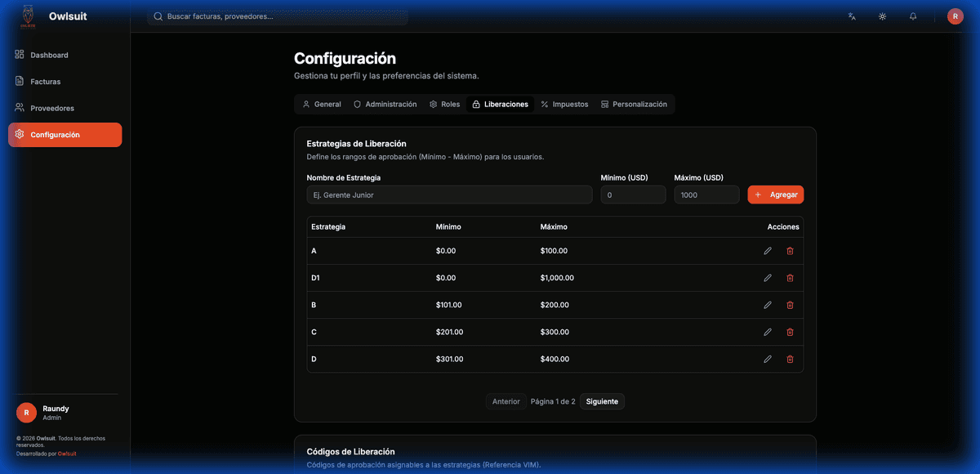This screenshot has width=980, height=474.
Task: Click the Raundy user avatar
Action: tap(25, 413)
